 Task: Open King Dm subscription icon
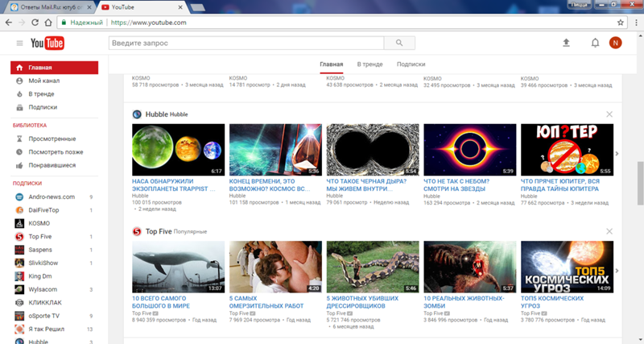[19, 276]
